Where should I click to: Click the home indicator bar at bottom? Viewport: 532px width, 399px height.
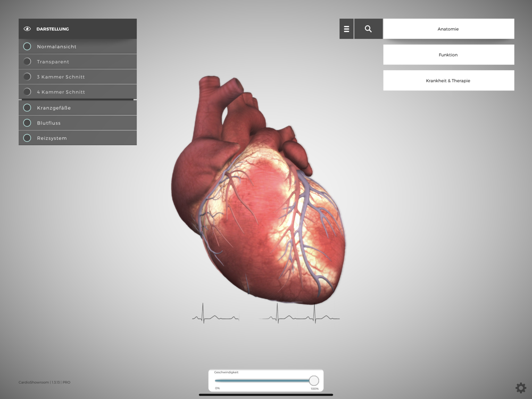(x=266, y=395)
